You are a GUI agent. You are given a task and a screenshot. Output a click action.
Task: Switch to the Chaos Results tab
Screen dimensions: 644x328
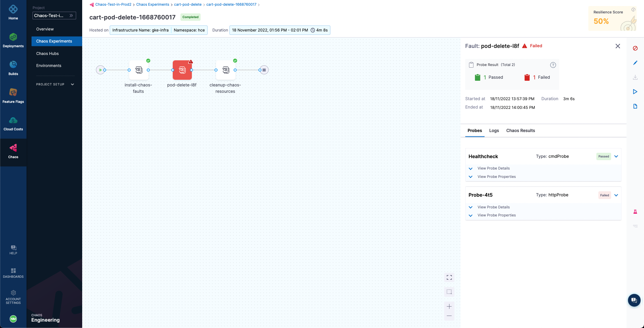(x=520, y=131)
